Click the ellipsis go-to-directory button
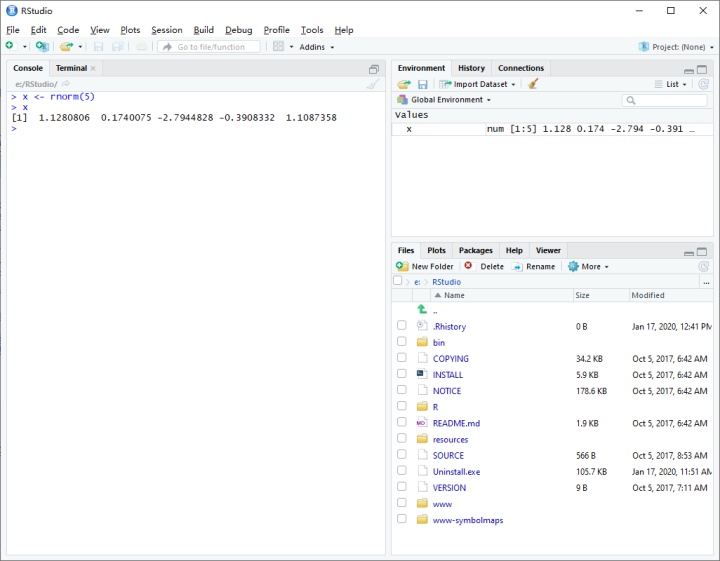The image size is (720, 561). 706,282
